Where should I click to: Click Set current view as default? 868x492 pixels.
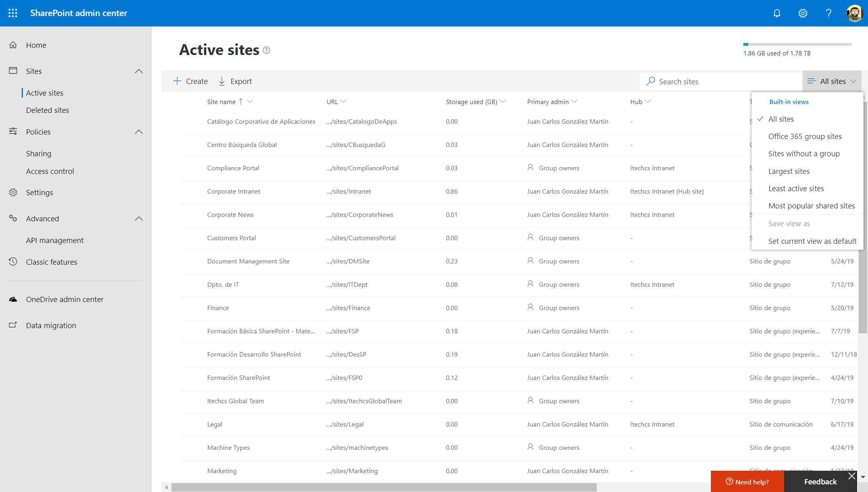point(812,241)
